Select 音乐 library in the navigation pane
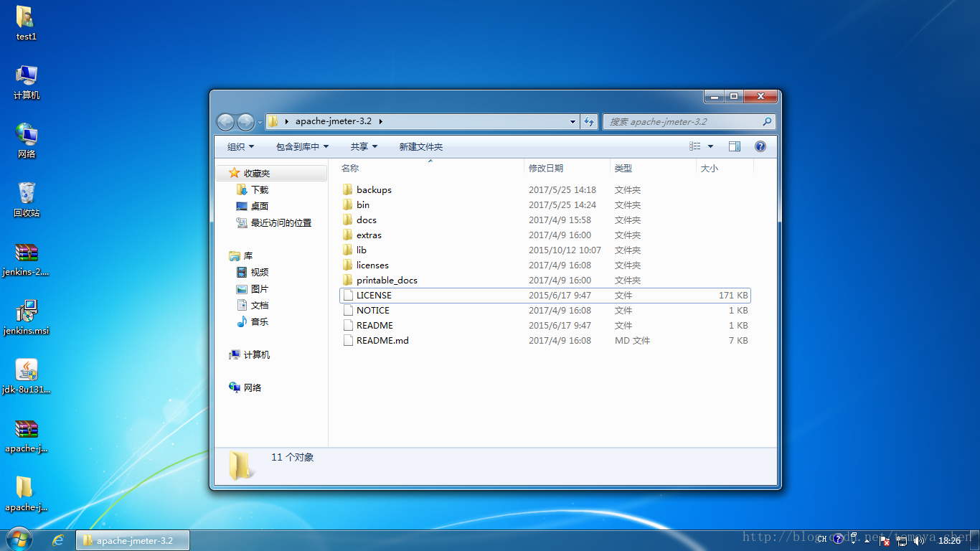The image size is (980, 551). tap(260, 321)
